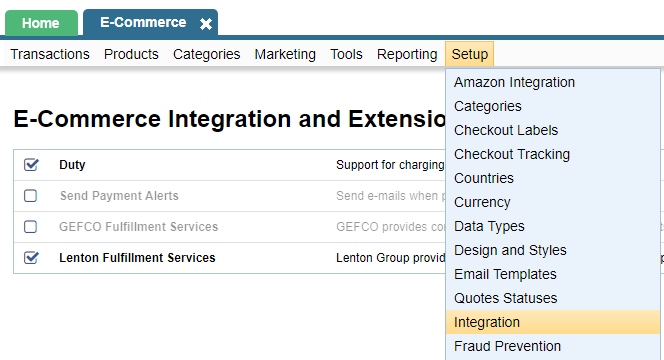Screen dimensions: 664x360
Task: Click the Send Payment Alerts label
Action: (119, 196)
